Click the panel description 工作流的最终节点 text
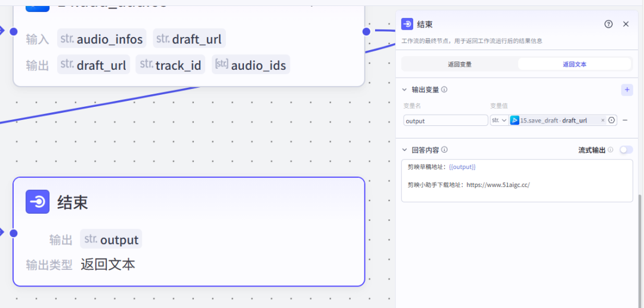Image resolution: width=644 pixels, height=308 pixels. (x=472, y=41)
